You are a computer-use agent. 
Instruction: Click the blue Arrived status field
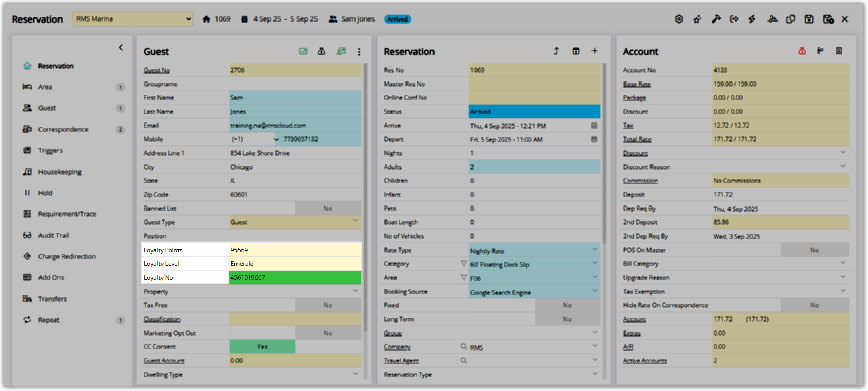click(535, 112)
